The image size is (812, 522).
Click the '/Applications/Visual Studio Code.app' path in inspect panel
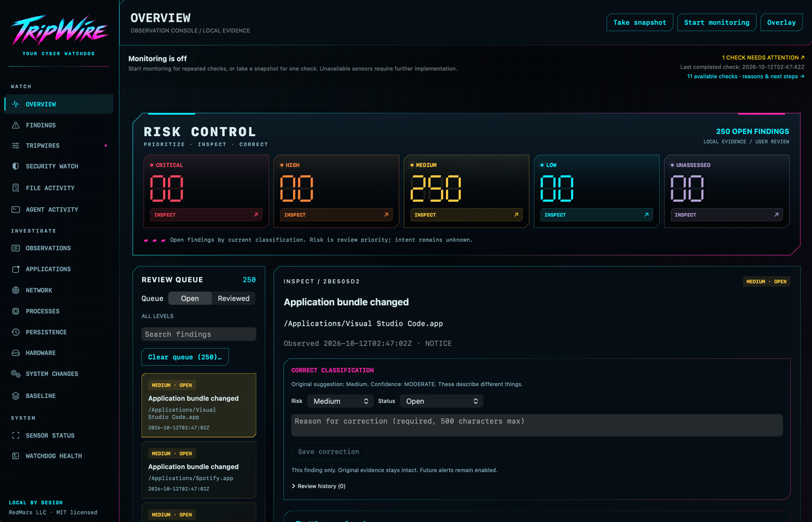tap(363, 324)
